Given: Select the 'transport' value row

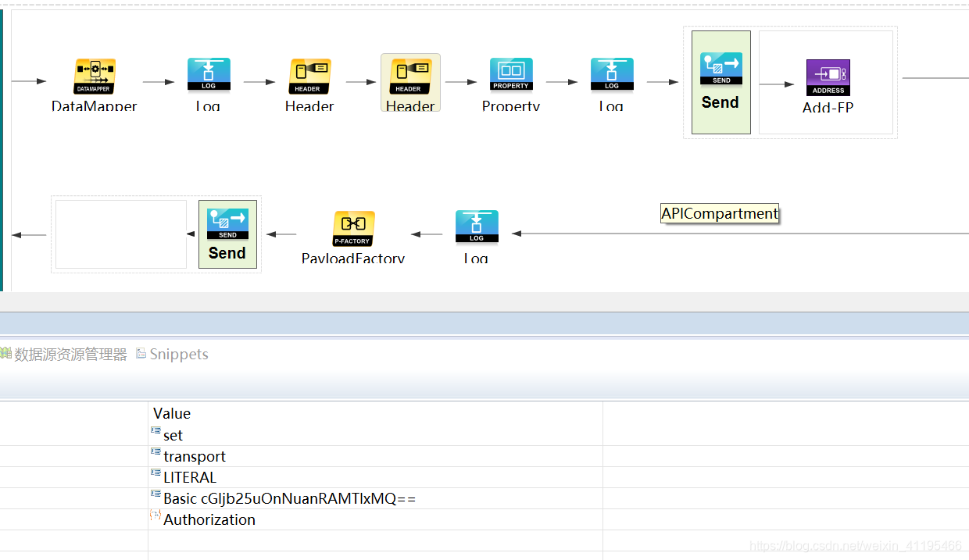Looking at the screenshot, I should (x=195, y=456).
